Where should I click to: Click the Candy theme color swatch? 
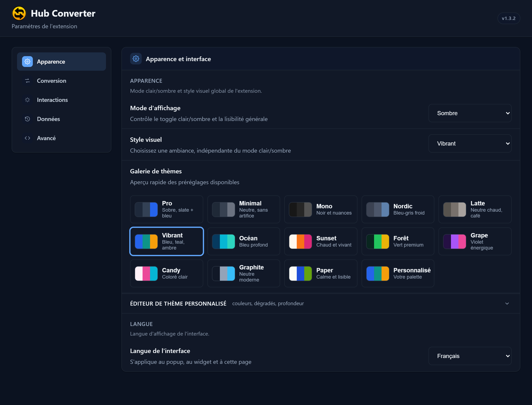tap(146, 274)
